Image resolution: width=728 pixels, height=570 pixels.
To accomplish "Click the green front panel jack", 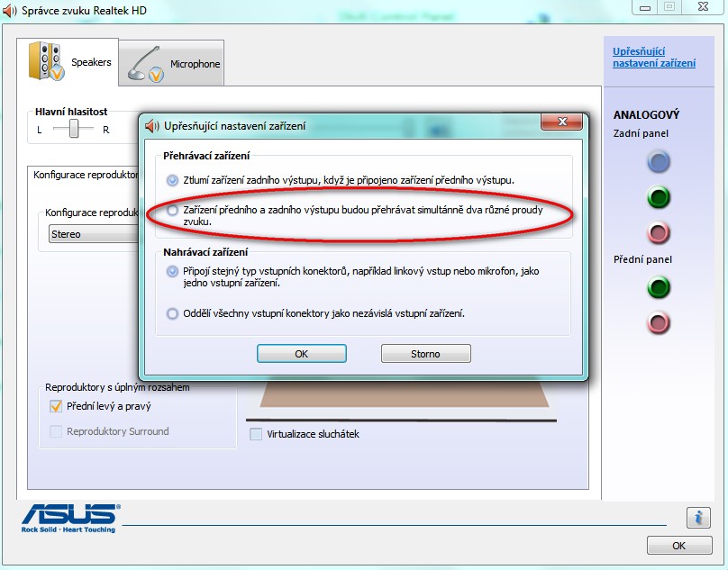I will click(659, 287).
